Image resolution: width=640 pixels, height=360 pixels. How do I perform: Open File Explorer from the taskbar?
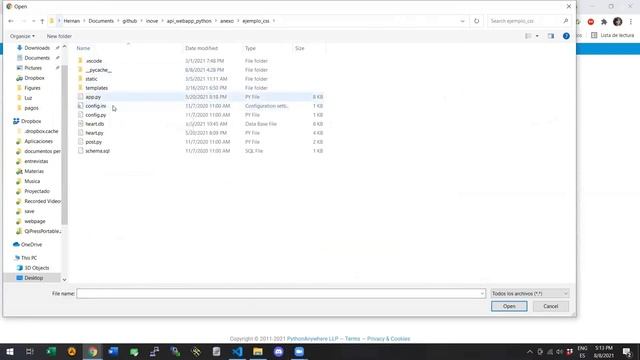click(258, 351)
